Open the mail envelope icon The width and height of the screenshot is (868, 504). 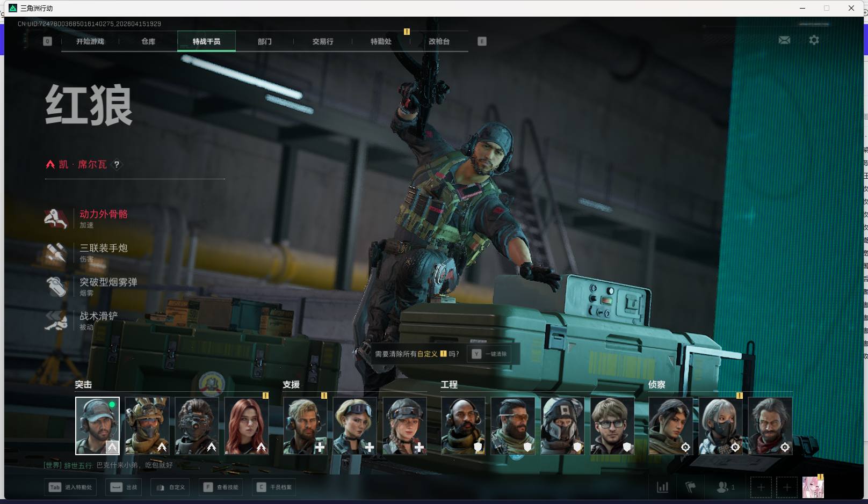(x=784, y=40)
